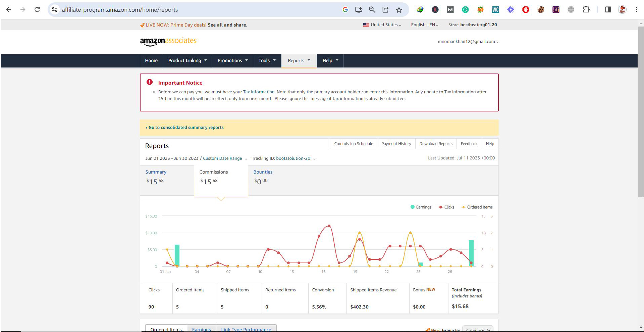Open Reports menu
This screenshot has width=644, height=332.
point(299,61)
